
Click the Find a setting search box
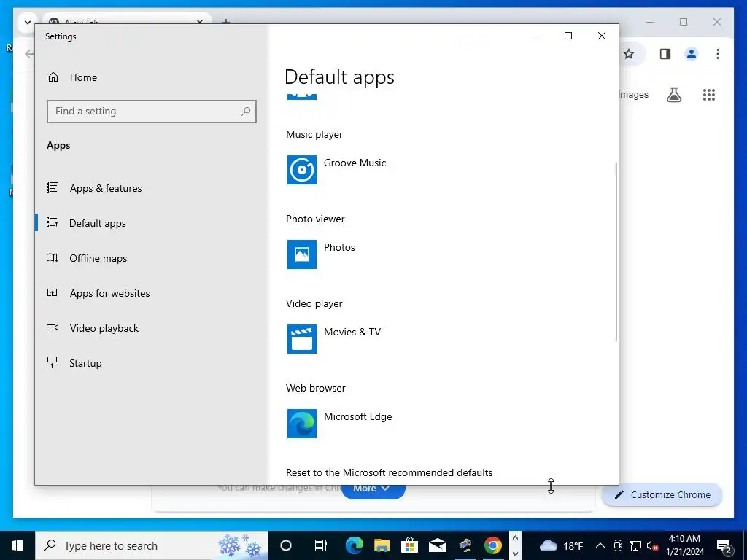(152, 112)
